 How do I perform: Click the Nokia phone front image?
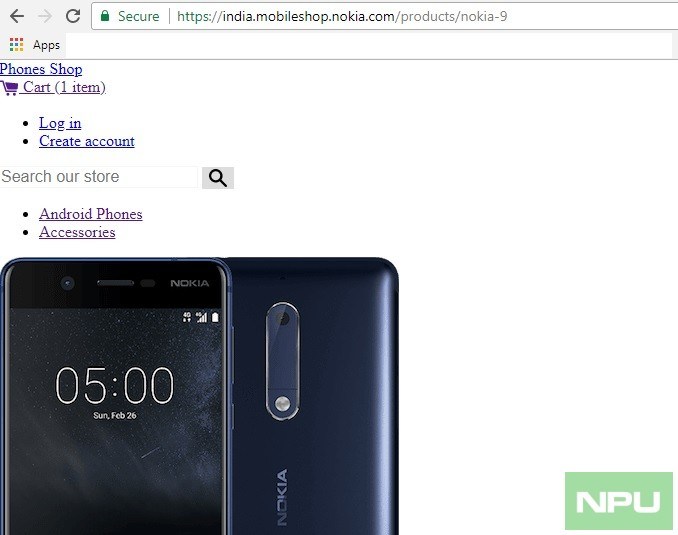tap(116, 396)
